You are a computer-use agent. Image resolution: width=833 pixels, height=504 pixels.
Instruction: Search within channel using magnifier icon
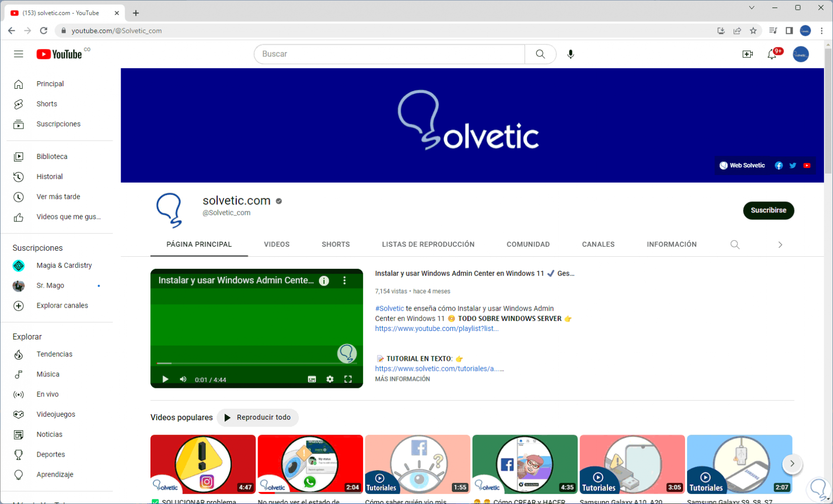tap(735, 245)
